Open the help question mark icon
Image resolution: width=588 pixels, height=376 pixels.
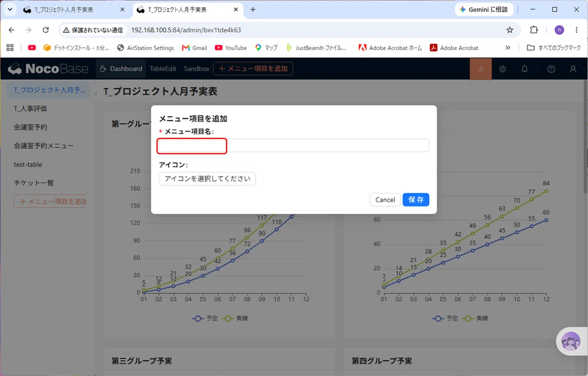coord(551,69)
